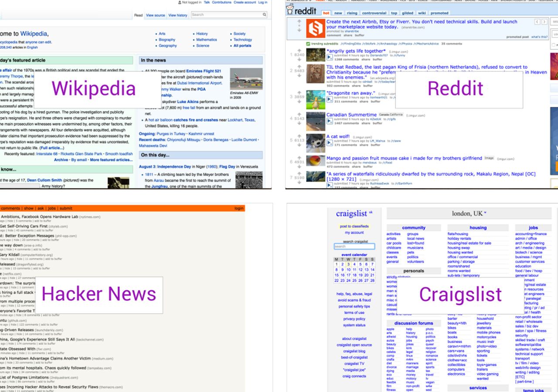Click Wikipedia "Create account" link
The width and height of the screenshot is (558, 392).
245,3
